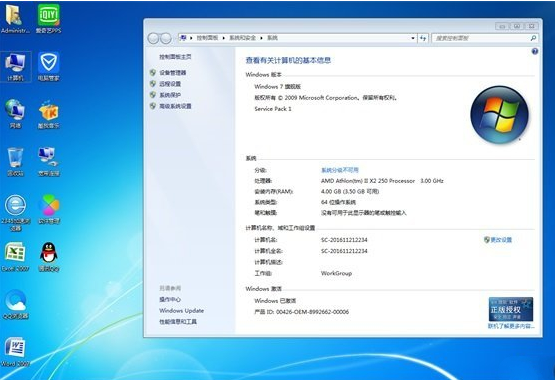
Task: Open the blue help question-mark icon
Action: click(x=534, y=51)
